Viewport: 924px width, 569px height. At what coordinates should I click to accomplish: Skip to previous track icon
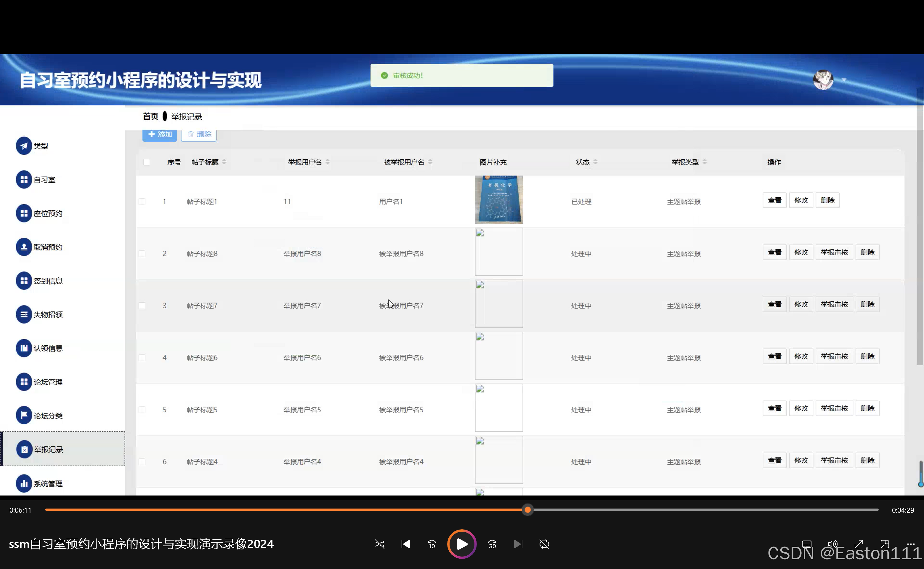pyautogui.click(x=405, y=544)
